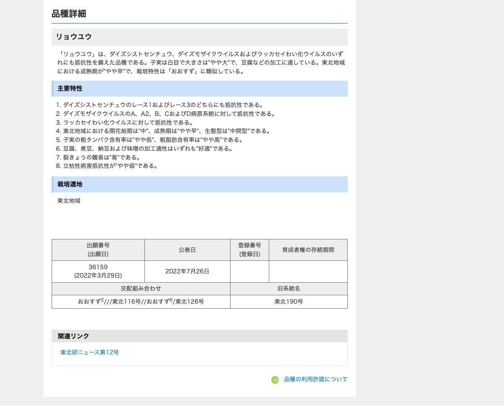Screen dimensions: 504x420
Task: Click list item 8 about 立枯性病害抵抗性
Action: point(111,166)
